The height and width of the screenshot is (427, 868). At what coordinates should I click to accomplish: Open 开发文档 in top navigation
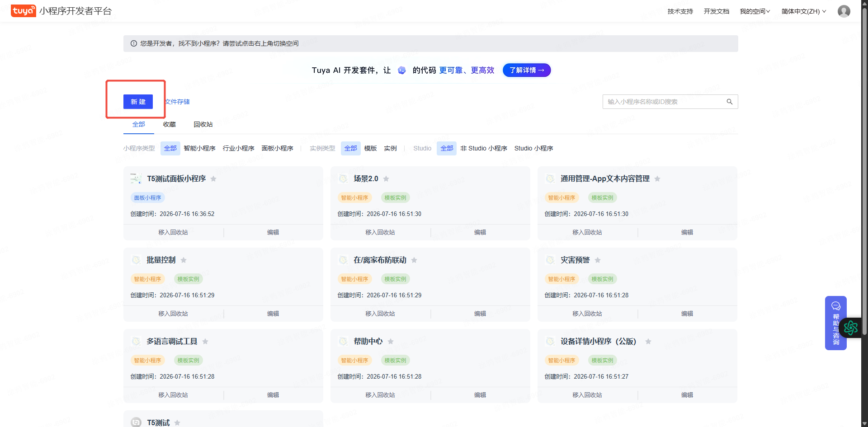716,11
